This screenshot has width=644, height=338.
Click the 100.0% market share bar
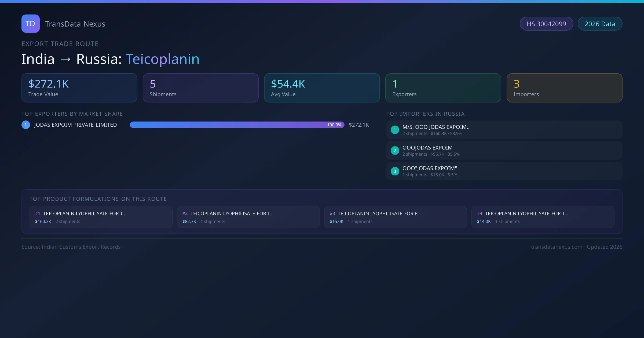237,125
